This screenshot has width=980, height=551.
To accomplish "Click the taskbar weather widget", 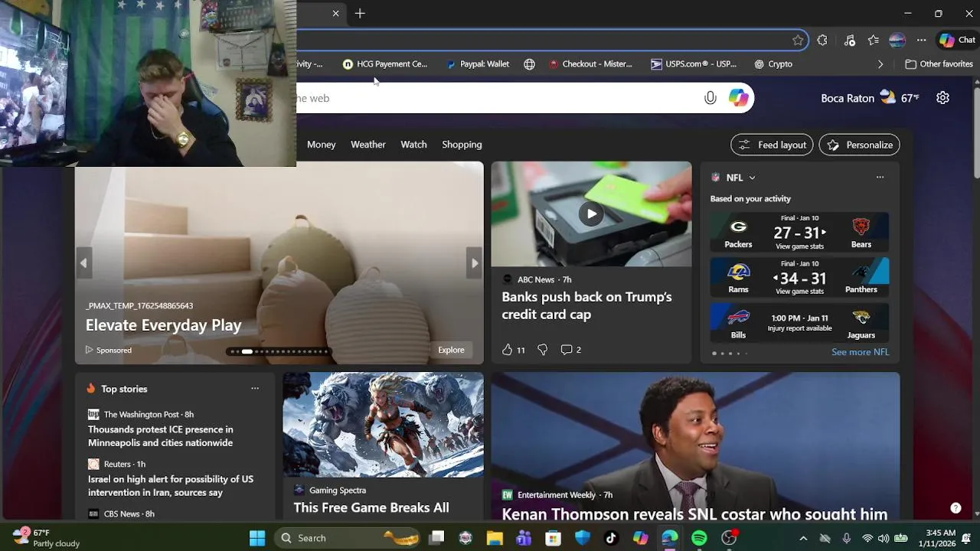I will 47,538.
